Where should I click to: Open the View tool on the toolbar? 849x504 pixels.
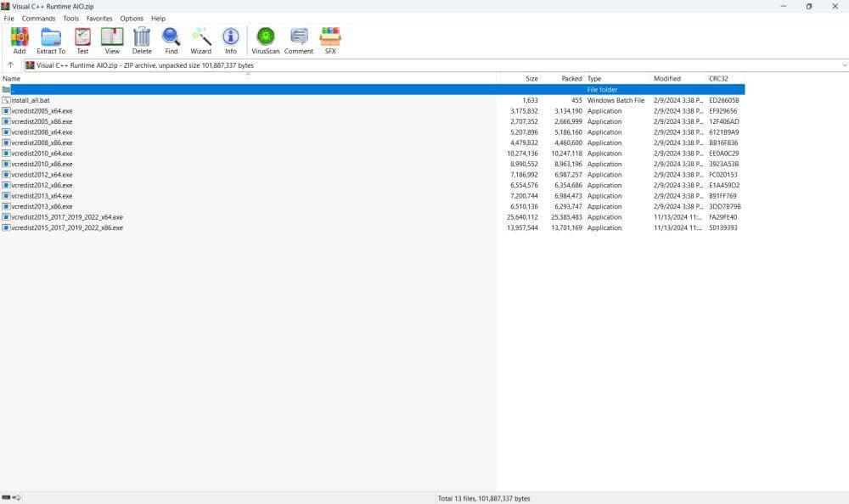tap(111, 38)
